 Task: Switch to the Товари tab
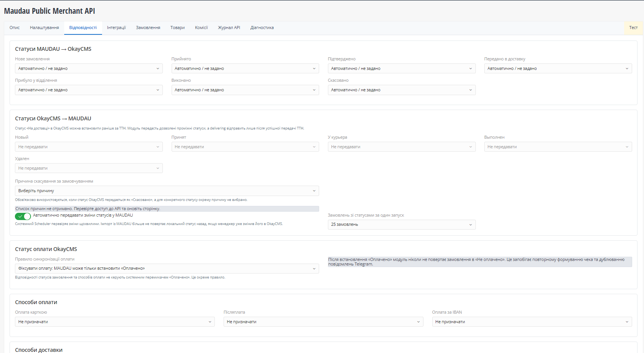pyautogui.click(x=177, y=28)
